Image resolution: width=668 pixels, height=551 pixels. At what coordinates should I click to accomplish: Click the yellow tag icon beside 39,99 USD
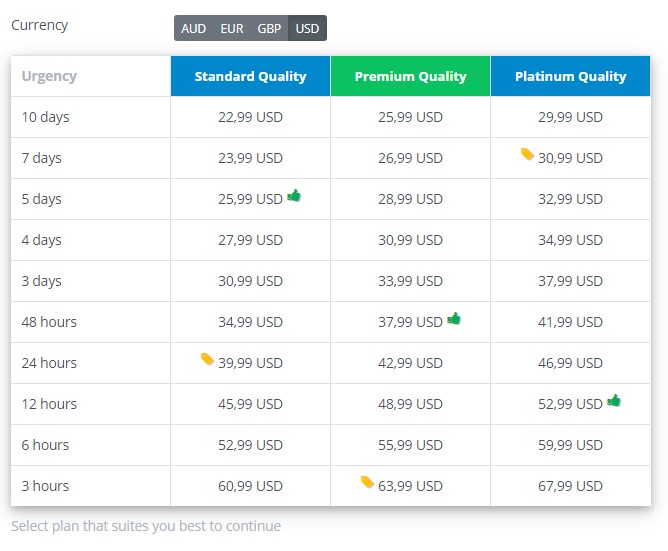tap(207, 359)
